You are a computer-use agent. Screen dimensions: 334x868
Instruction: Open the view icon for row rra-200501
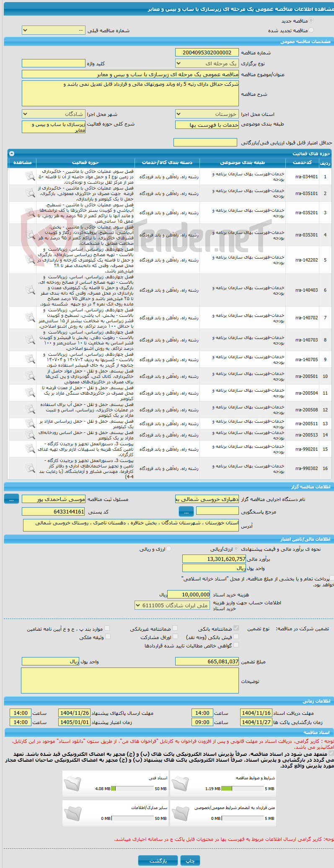(30, 376)
